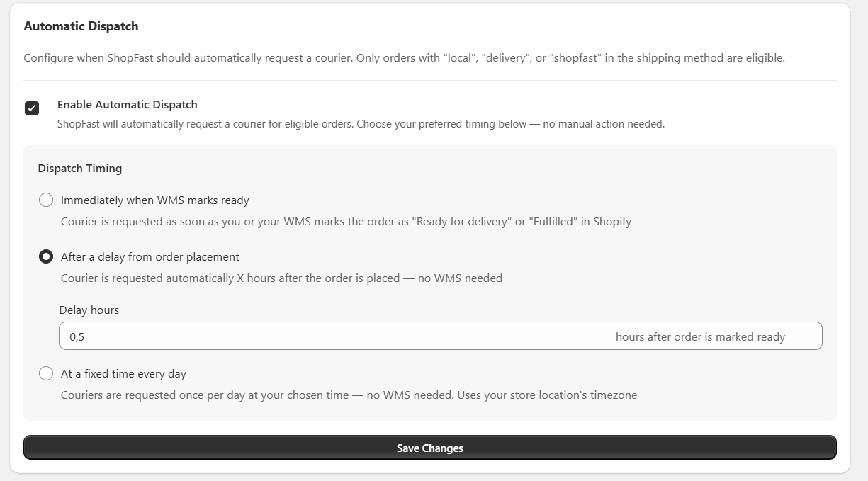This screenshot has width=868, height=481.
Task: Click the eligibility description under Automatic Dispatch
Action: coord(404,57)
